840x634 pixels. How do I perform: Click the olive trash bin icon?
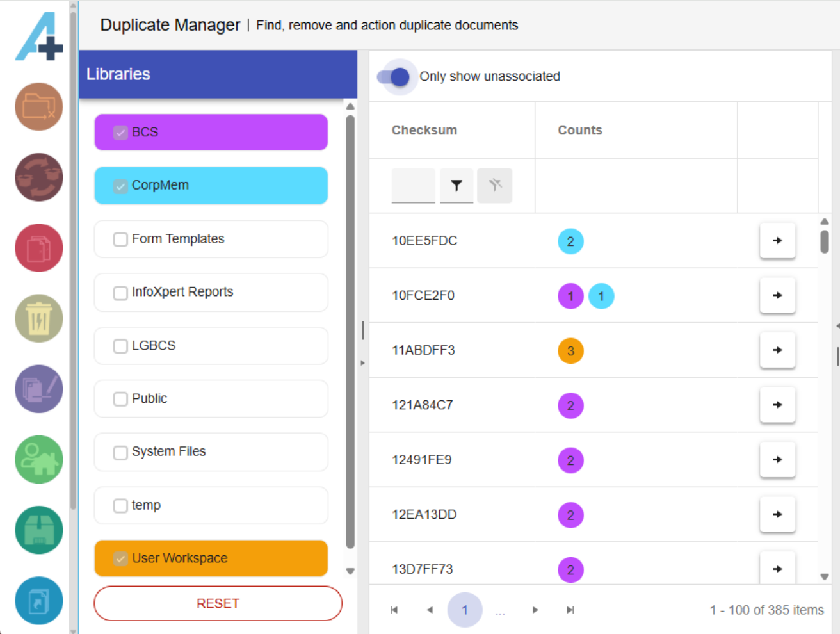pos(39,318)
